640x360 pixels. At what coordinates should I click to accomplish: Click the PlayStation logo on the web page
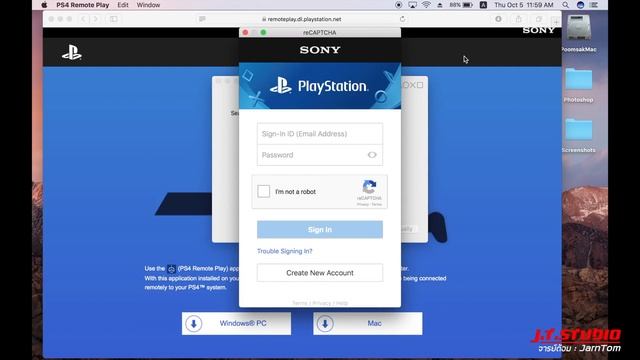[x=72, y=53]
